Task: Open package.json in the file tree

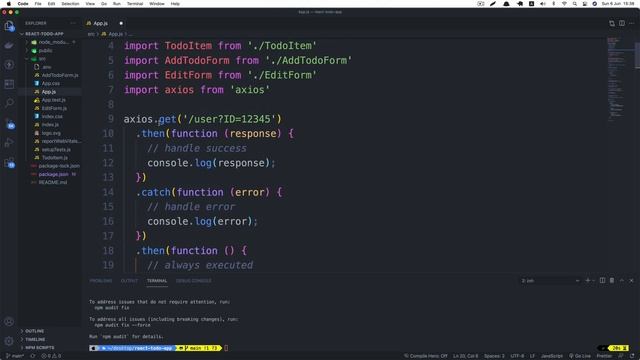Action: tap(53, 174)
